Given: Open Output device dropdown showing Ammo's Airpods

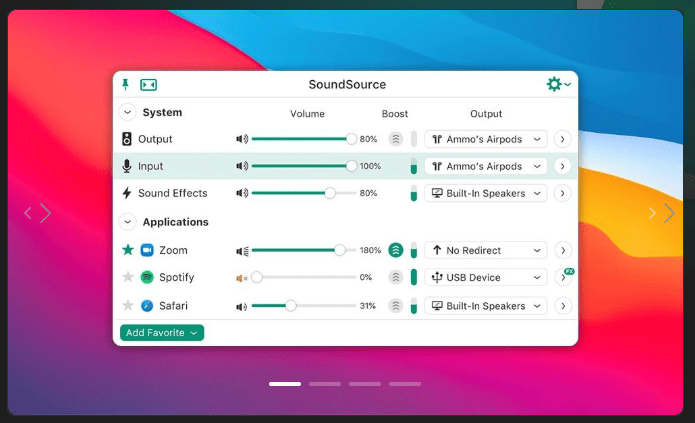Looking at the screenshot, I should 486,139.
